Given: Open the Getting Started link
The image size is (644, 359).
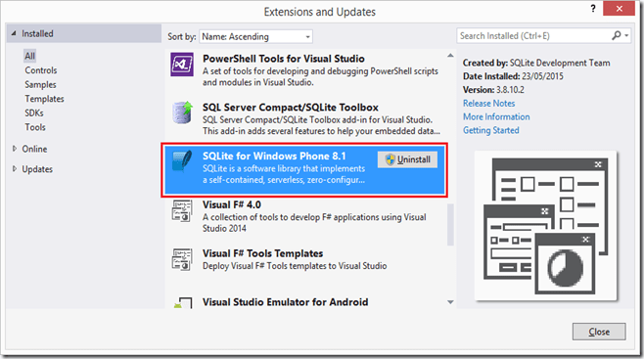Looking at the screenshot, I should pyautogui.click(x=490, y=130).
